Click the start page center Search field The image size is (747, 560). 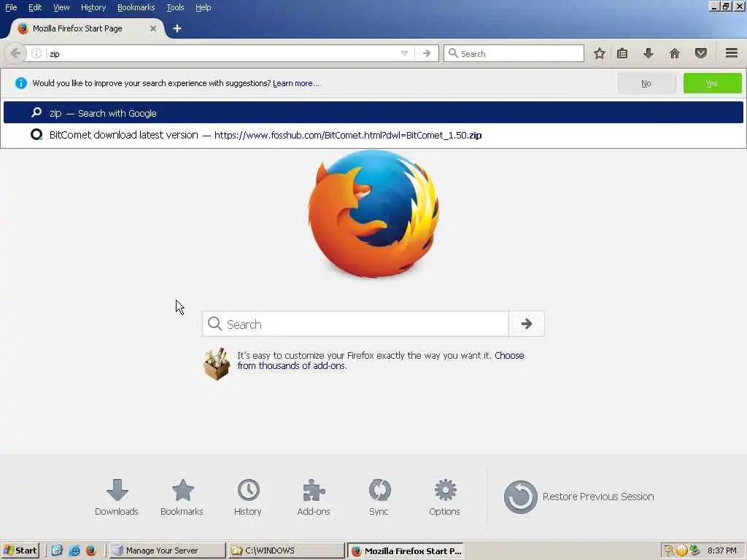point(355,324)
